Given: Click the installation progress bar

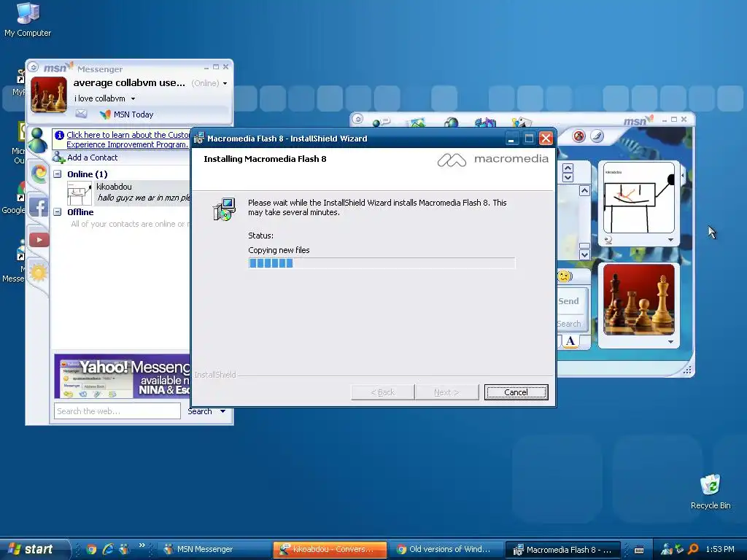Looking at the screenshot, I should [382, 262].
